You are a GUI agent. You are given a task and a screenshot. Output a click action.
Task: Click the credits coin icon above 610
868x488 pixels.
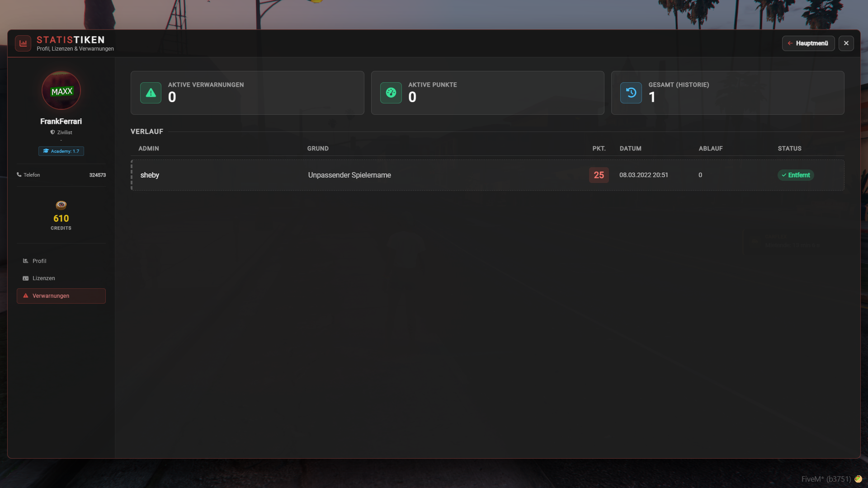click(61, 205)
